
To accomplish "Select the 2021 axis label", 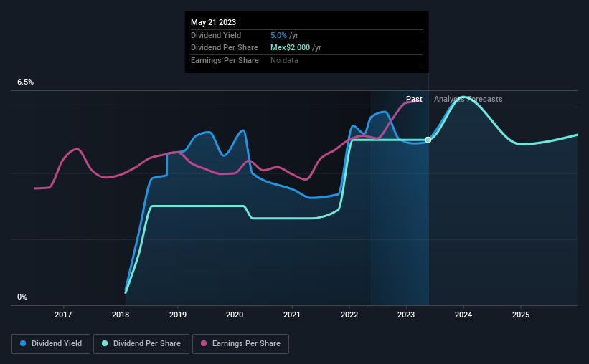I will 292,315.
